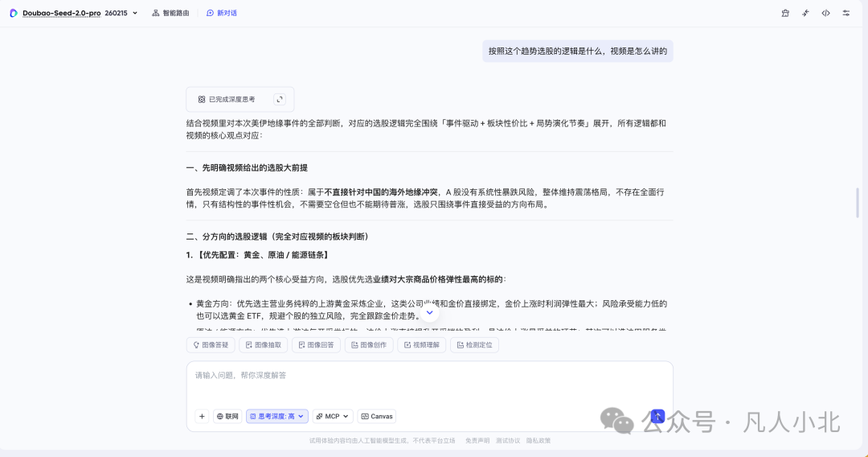Toggle the 联网 web search option
The width and height of the screenshot is (868, 457).
pos(227,416)
